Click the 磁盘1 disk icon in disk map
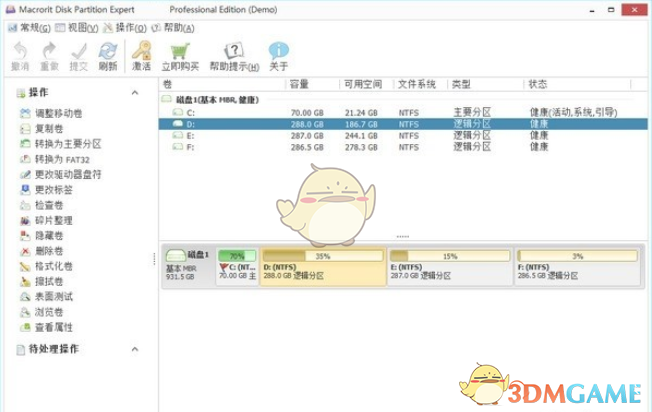This screenshot has width=652, height=412. [x=175, y=255]
